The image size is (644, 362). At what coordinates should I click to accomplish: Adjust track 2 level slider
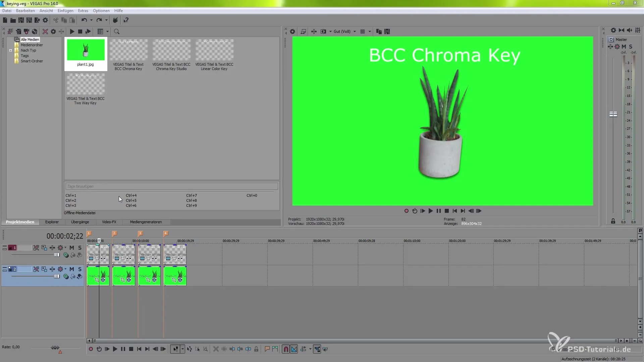(x=57, y=277)
